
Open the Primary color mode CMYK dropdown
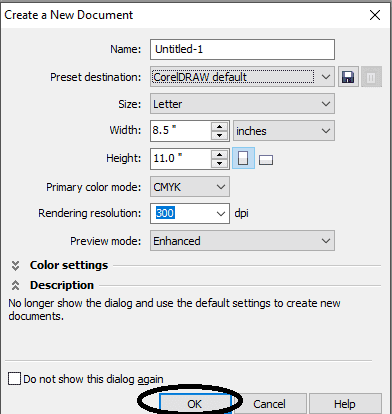point(190,187)
